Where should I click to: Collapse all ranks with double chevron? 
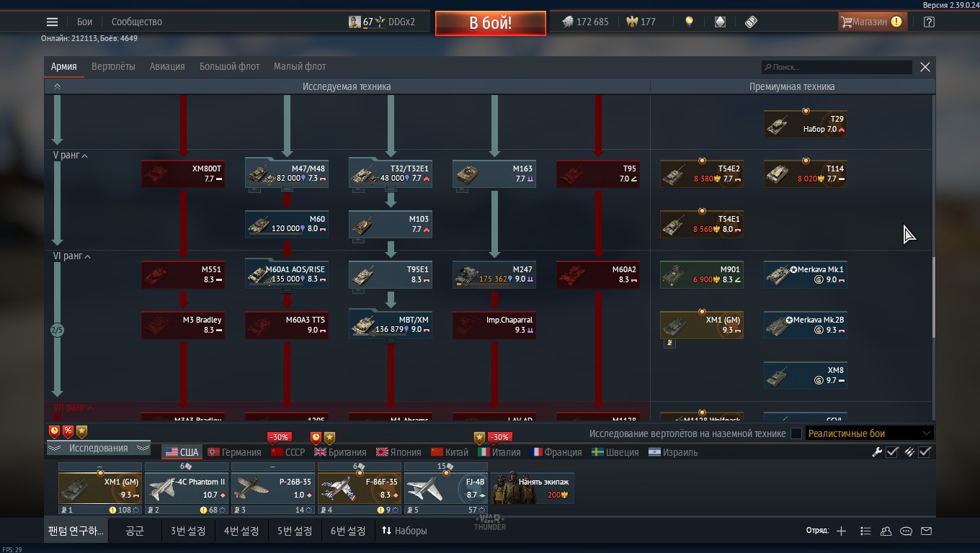point(57,86)
